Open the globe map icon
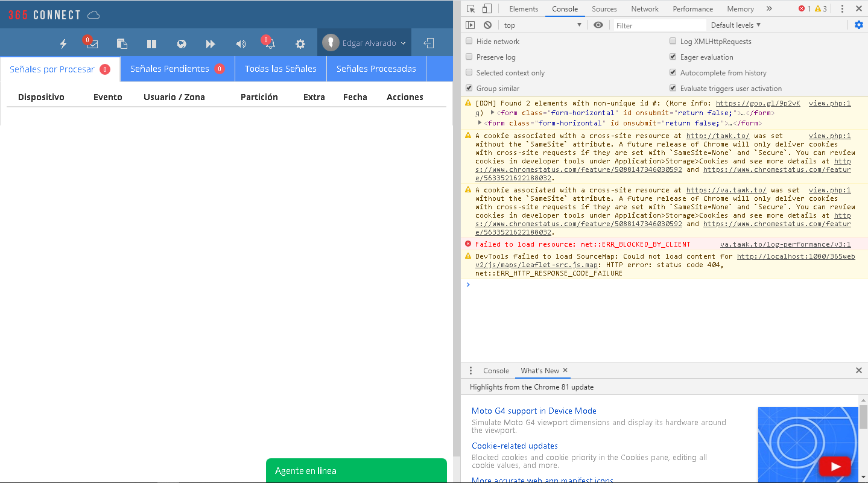 182,44
